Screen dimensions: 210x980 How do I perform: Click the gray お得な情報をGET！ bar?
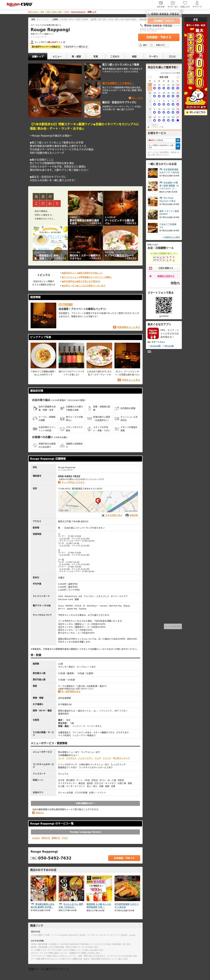pos(85,803)
